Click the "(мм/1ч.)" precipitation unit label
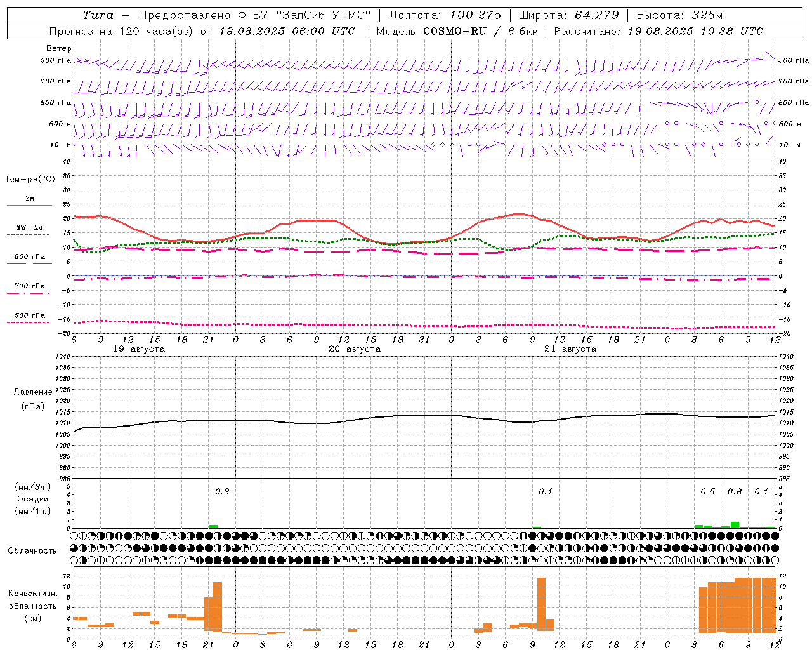 tap(33, 511)
